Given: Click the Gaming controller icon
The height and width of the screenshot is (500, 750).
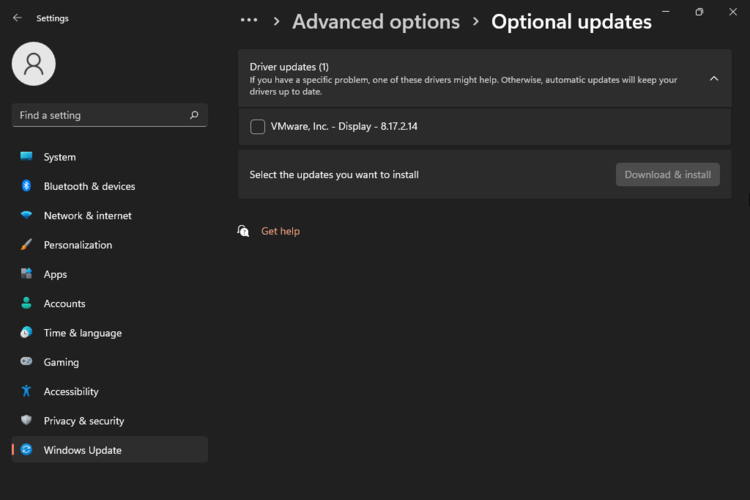Looking at the screenshot, I should point(26,362).
